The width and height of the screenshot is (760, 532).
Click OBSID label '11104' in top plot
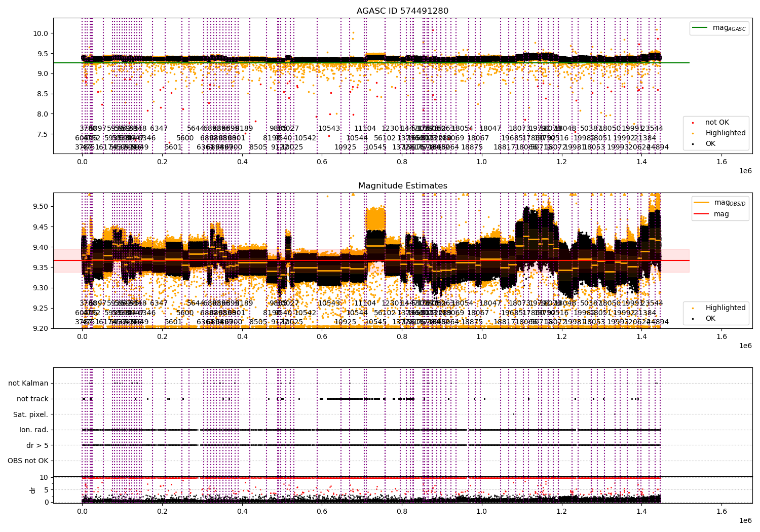(x=365, y=129)
